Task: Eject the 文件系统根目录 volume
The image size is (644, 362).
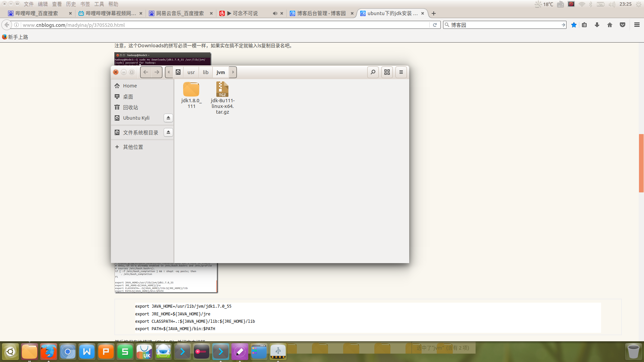Action: coord(168,132)
